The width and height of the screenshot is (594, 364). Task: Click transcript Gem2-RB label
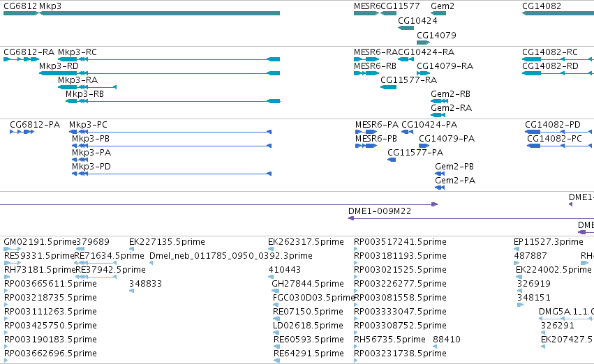pos(450,94)
